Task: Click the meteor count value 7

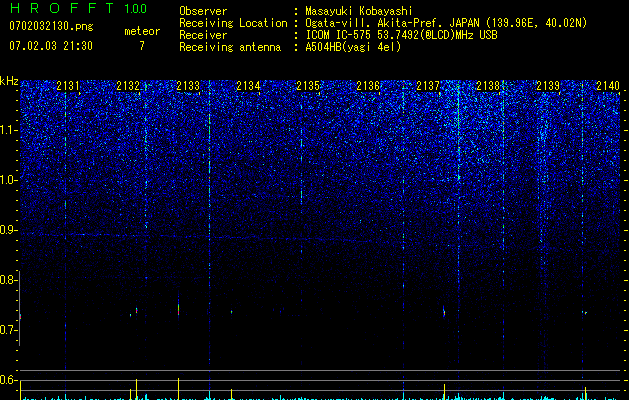Action: coord(142,46)
